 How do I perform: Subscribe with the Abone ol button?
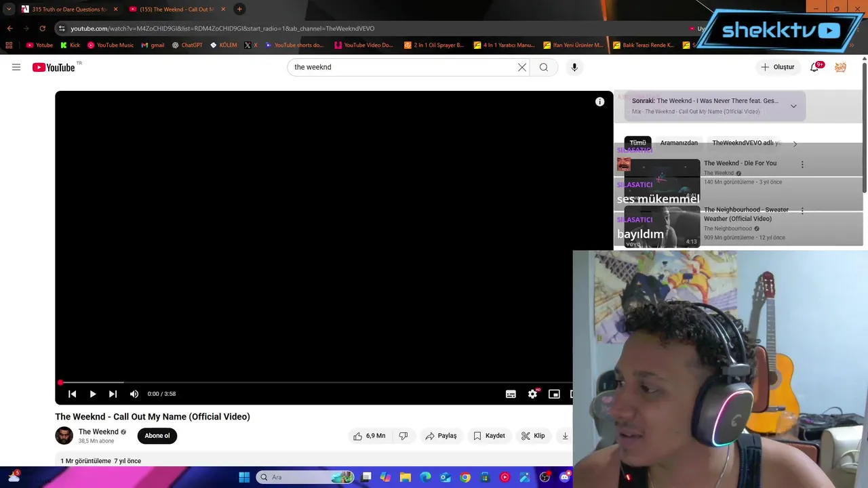157,436
